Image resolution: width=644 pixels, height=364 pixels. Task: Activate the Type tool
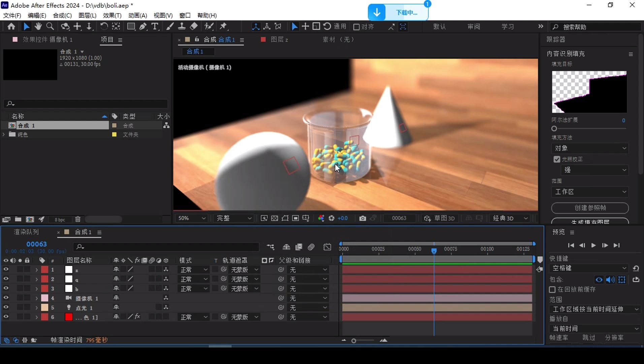pyautogui.click(x=155, y=26)
